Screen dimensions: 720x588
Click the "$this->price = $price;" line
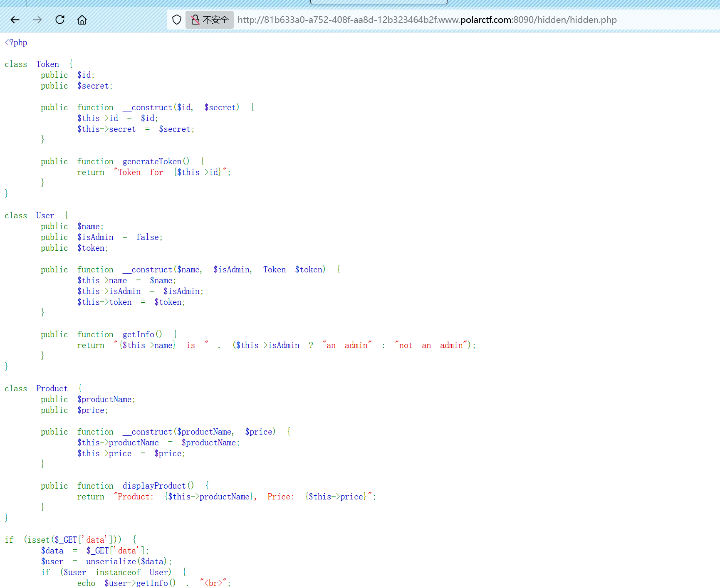click(x=131, y=453)
